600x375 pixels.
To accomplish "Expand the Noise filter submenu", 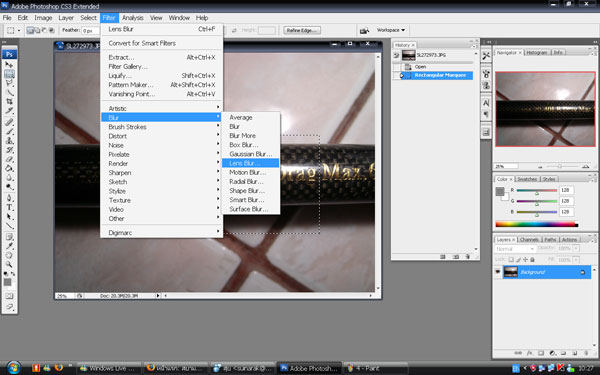I will [x=161, y=145].
